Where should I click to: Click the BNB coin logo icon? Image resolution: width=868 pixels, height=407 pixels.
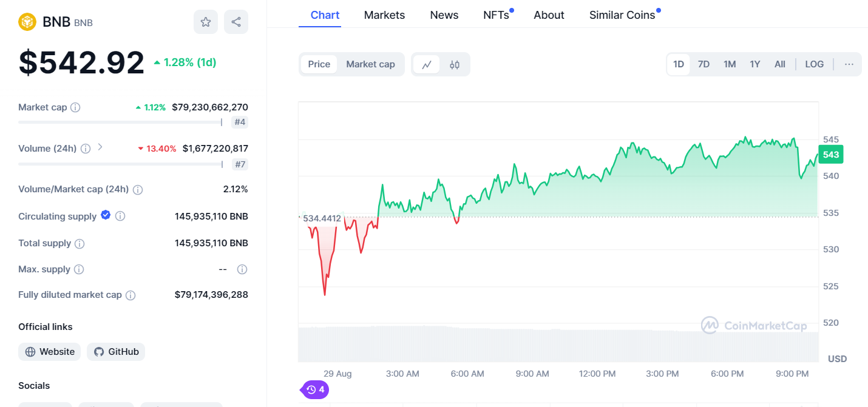28,22
